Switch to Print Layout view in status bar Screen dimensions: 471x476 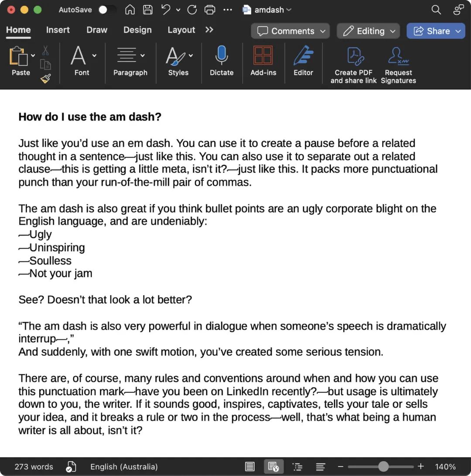[250, 466]
